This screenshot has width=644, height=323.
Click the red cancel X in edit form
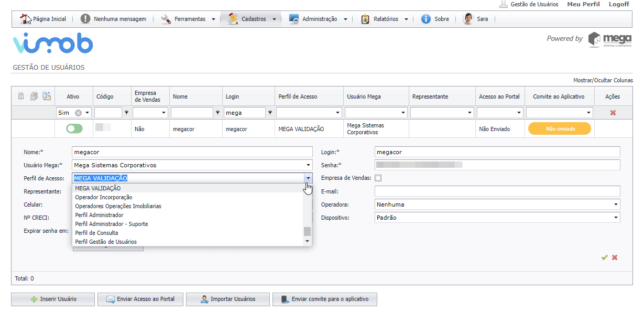(x=615, y=257)
